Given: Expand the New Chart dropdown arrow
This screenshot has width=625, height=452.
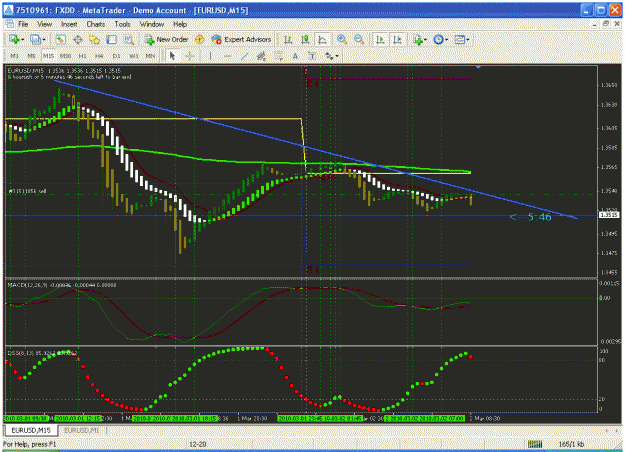Looking at the screenshot, I should click(22, 39).
